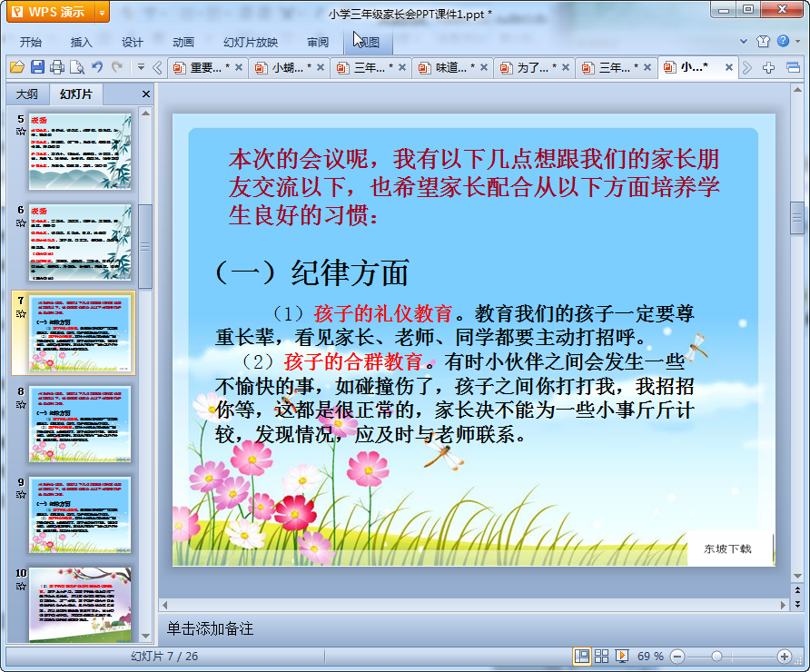
Task: Switch to normal view in status bar
Action: coord(582,656)
